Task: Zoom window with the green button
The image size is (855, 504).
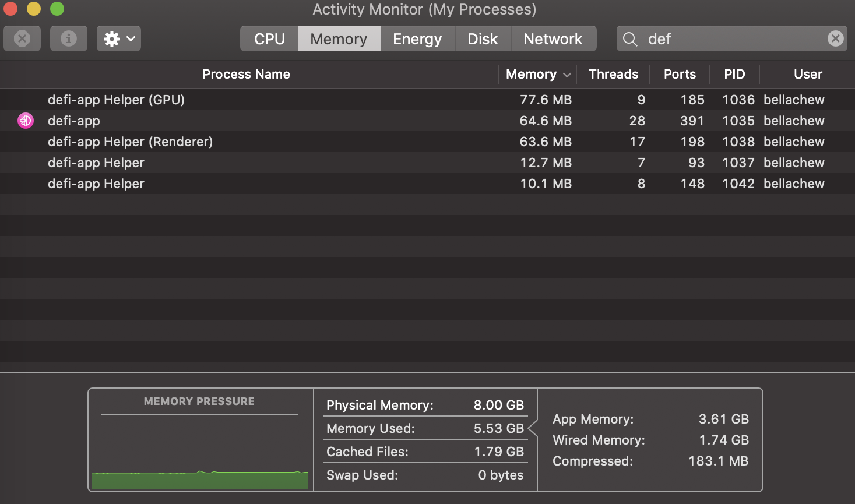Action: (x=57, y=9)
